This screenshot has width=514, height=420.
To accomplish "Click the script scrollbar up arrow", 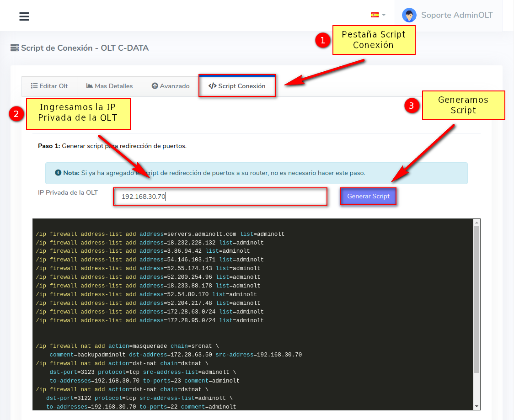I will pos(477,223).
